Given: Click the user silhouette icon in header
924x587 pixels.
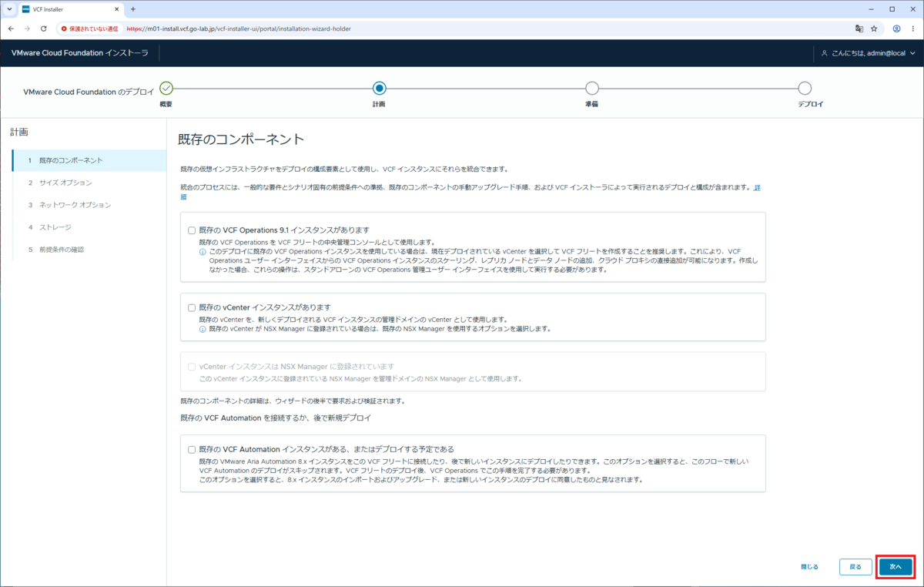Looking at the screenshot, I should point(824,53).
